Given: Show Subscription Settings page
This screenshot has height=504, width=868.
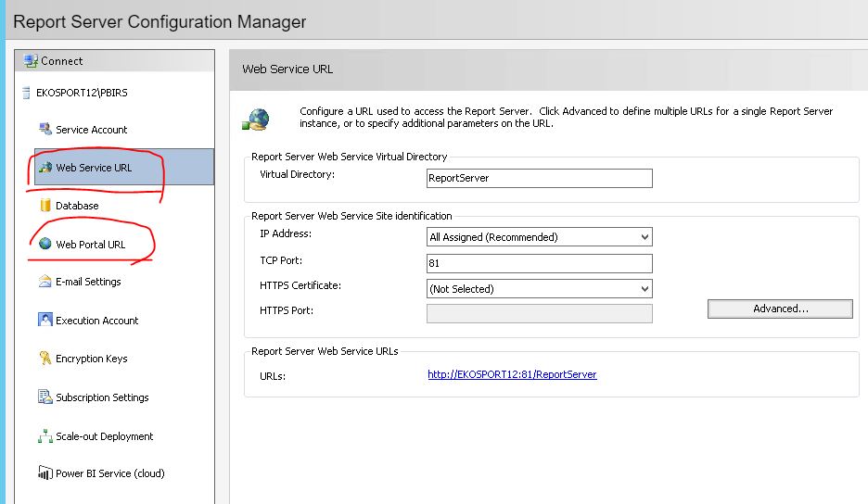Looking at the screenshot, I should pyautogui.click(x=102, y=397).
